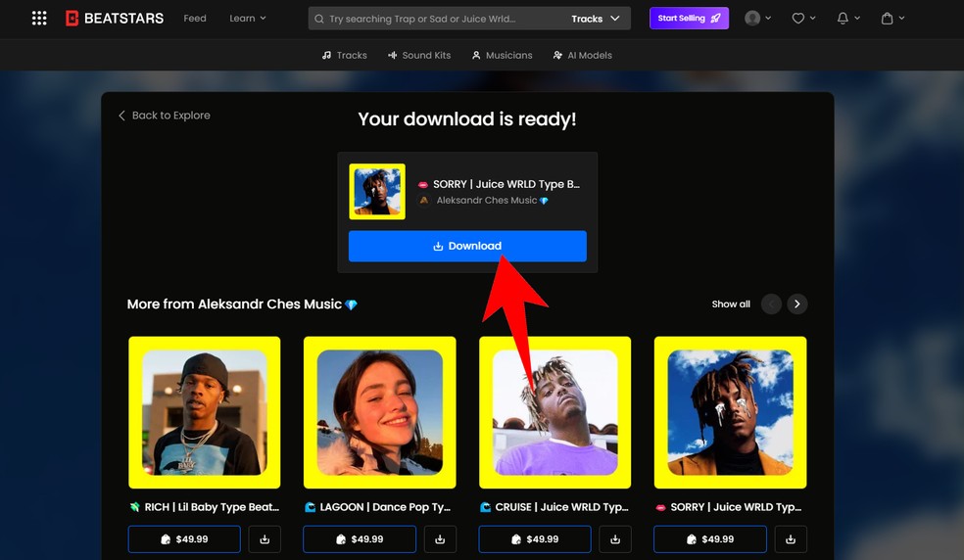
Task: Click Show all link
Action: click(731, 304)
